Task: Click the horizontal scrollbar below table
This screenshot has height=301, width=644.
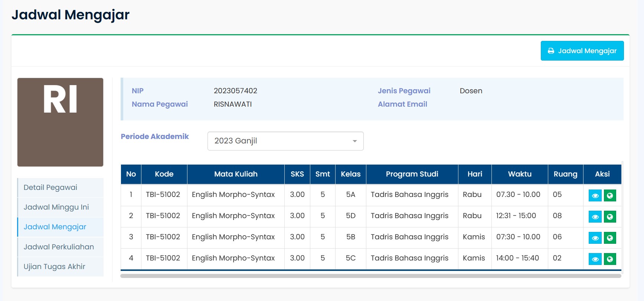Action: [x=370, y=276]
